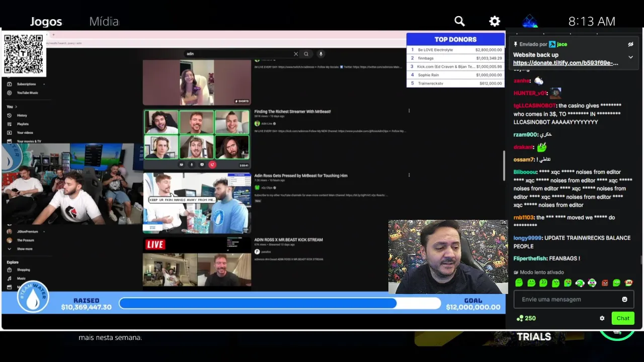Click the channel points icon showing 250
644x362 pixels.
pos(520,318)
